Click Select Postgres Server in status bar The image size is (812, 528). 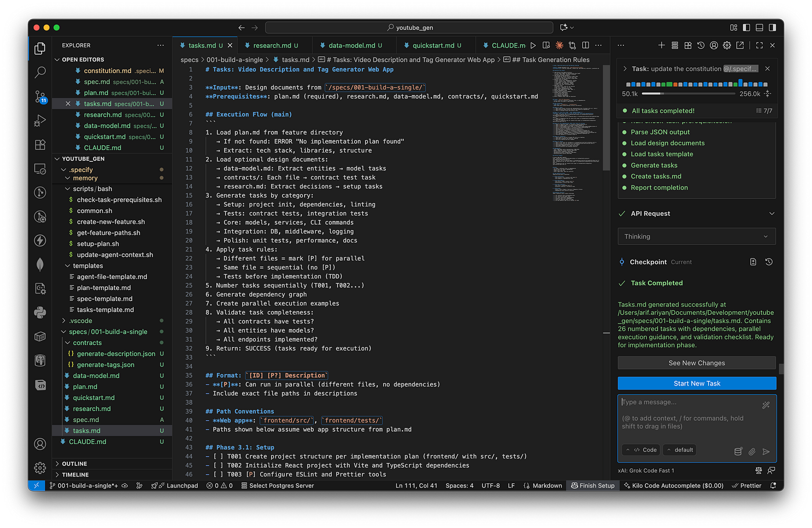coord(277,486)
